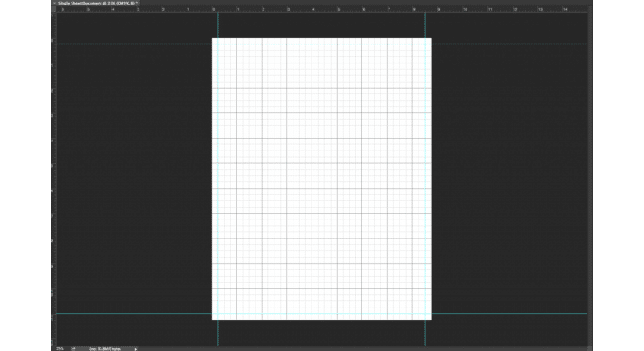The image size is (644, 351).
Task: Click the icon beside the zoom percentage
Action: 73,348
